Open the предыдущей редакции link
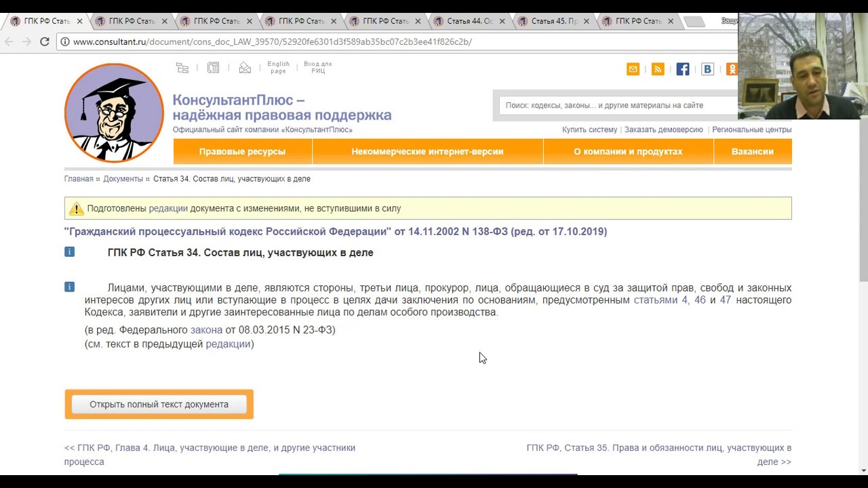The width and height of the screenshot is (868, 488). coord(228,344)
